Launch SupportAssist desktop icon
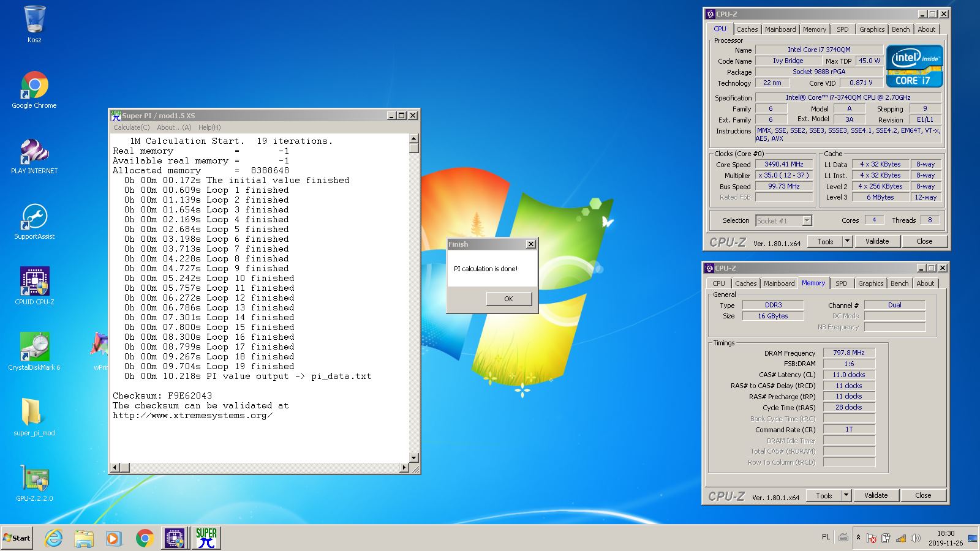 point(34,222)
